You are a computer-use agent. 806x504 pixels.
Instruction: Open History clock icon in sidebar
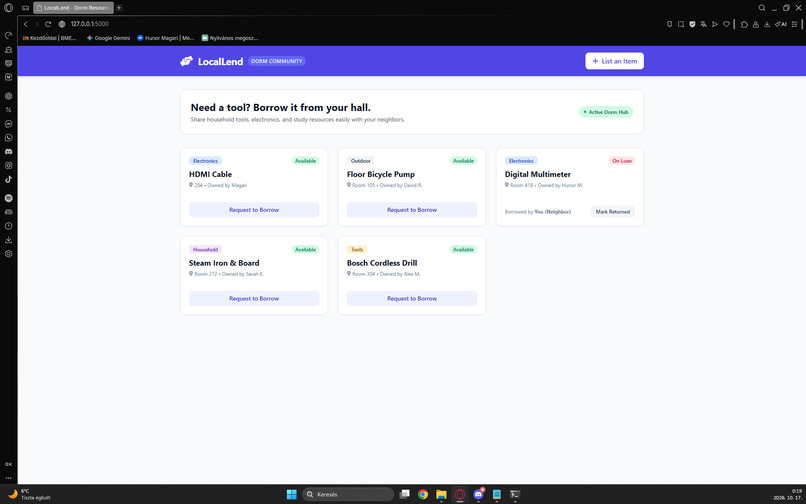(8, 226)
